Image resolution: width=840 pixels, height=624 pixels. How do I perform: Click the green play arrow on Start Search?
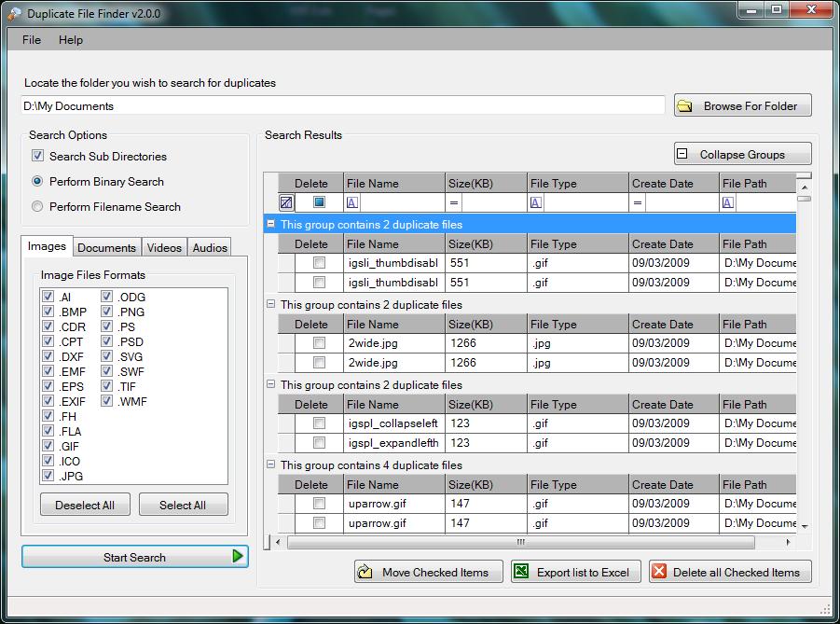238,557
